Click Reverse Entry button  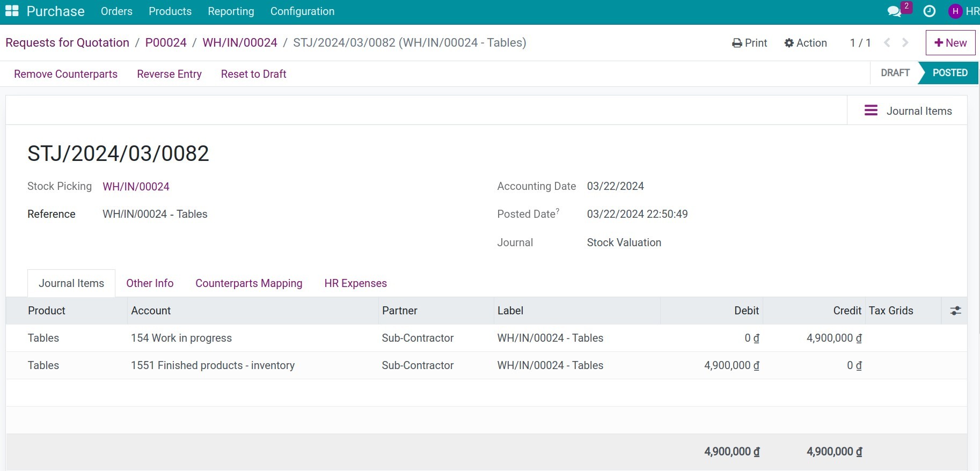pyautogui.click(x=169, y=74)
